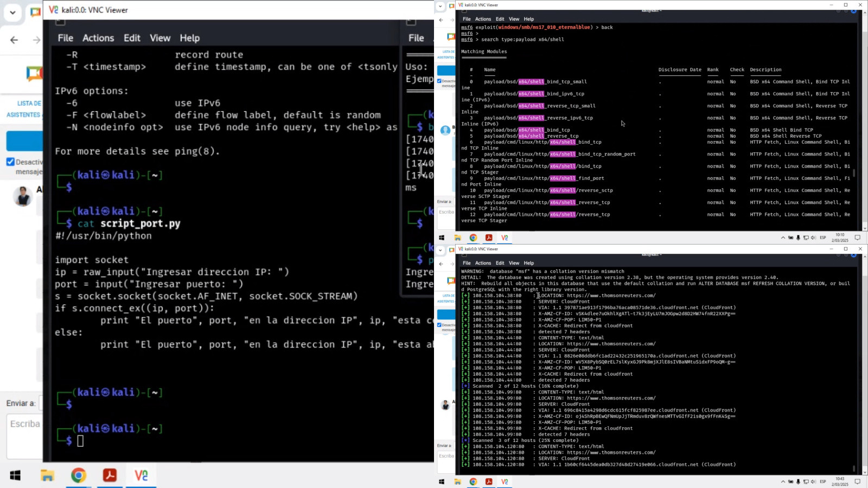Open the Start menu in the 10:43 taskbar
Image resolution: width=868 pixels, height=488 pixels.
(x=442, y=481)
